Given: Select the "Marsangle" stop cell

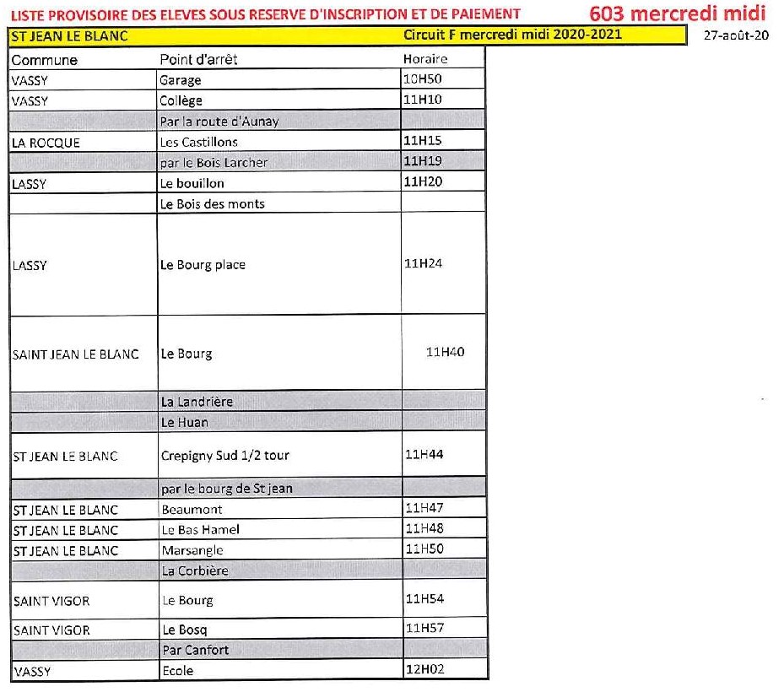Looking at the screenshot, I should [x=192, y=550].
